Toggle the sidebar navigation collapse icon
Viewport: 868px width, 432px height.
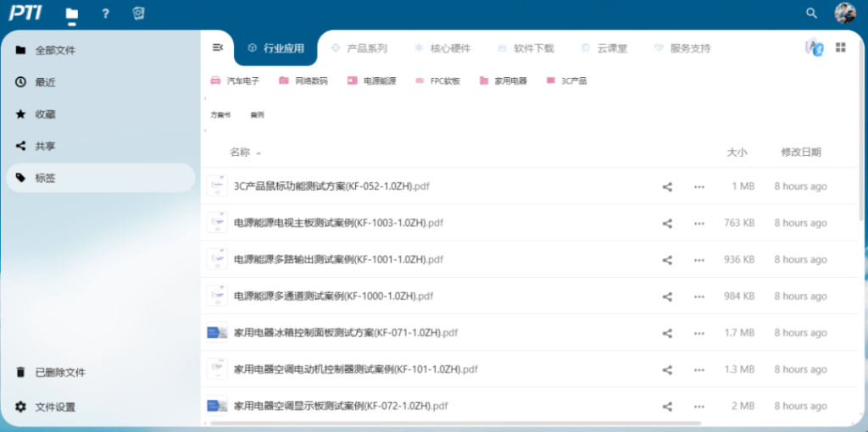(218, 47)
